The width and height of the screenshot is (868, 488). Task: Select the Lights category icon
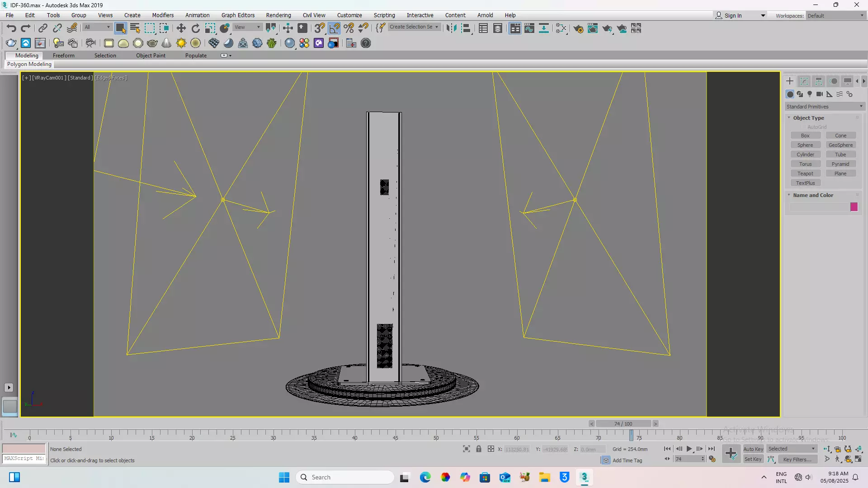[810, 94]
